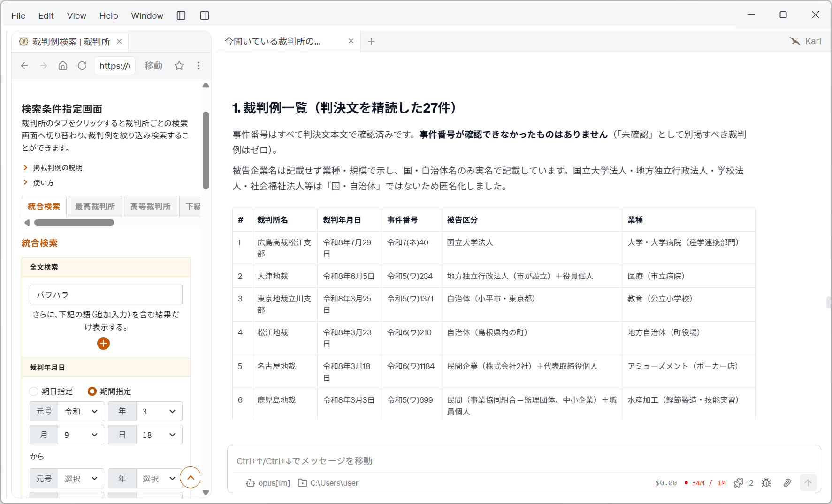Open the plugins puzzle icon with 12
This screenshot has height=504, width=832.
[744, 483]
